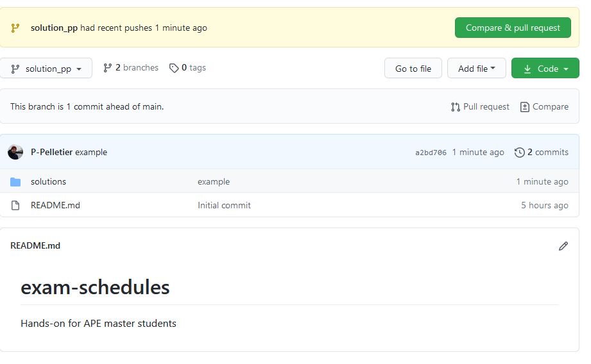Click the P-Pelletier avatar image

coord(15,153)
